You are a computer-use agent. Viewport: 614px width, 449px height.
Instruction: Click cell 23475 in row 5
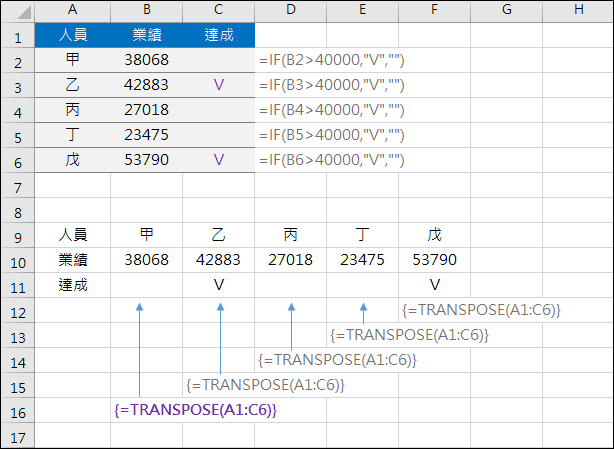pyautogui.click(x=146, y=135)
